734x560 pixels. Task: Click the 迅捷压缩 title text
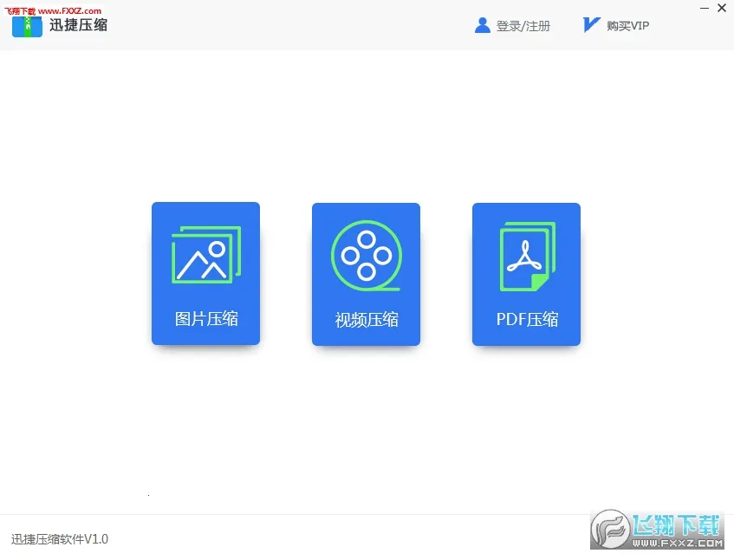(x=79, y=24)
